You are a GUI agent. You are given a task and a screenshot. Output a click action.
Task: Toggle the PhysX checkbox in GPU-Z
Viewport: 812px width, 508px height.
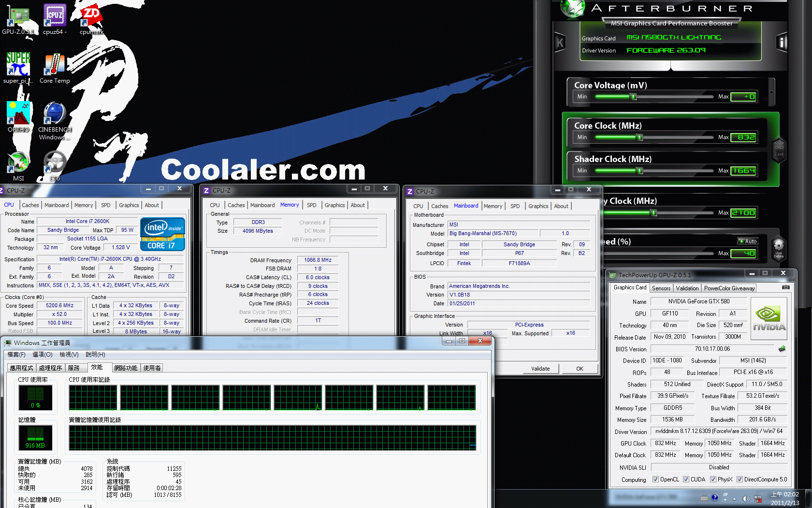pos(713,479)
